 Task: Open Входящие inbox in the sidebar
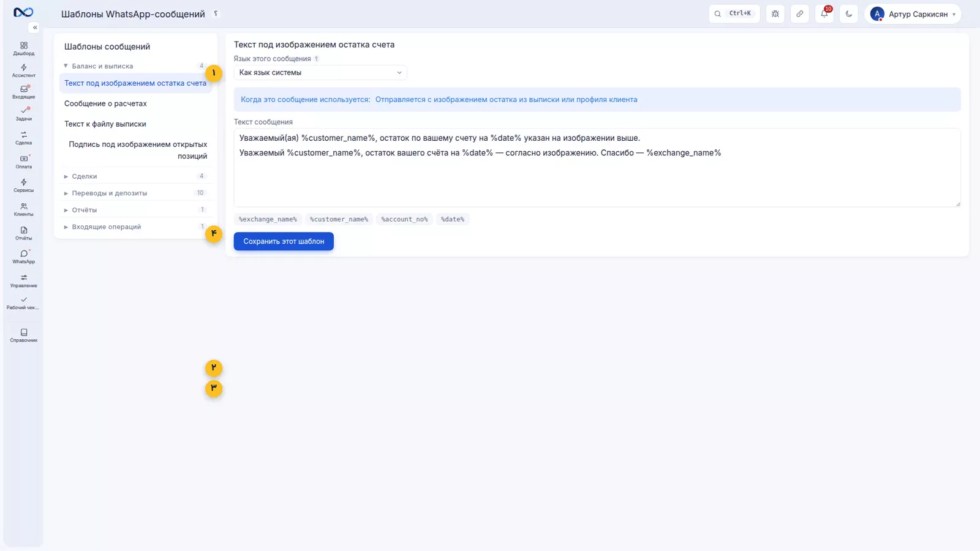(24, 92)
